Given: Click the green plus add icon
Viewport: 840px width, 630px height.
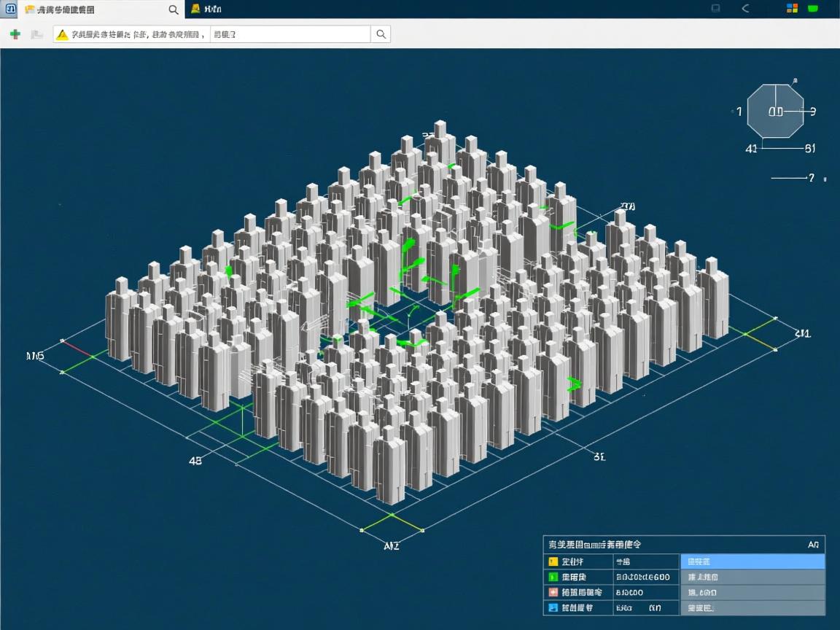Looking at the screenshot, I should click(15, 34).
